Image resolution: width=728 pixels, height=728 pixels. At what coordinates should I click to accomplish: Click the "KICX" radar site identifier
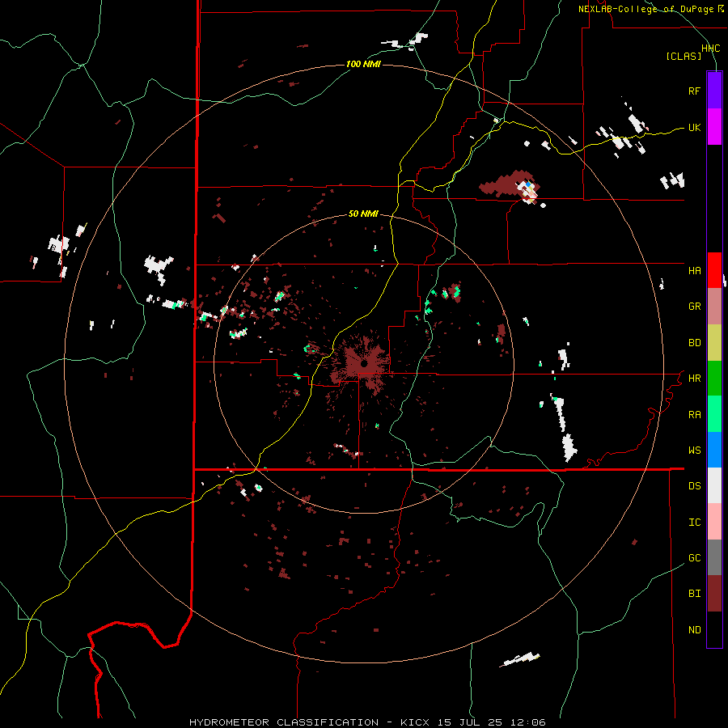point(415,722)
